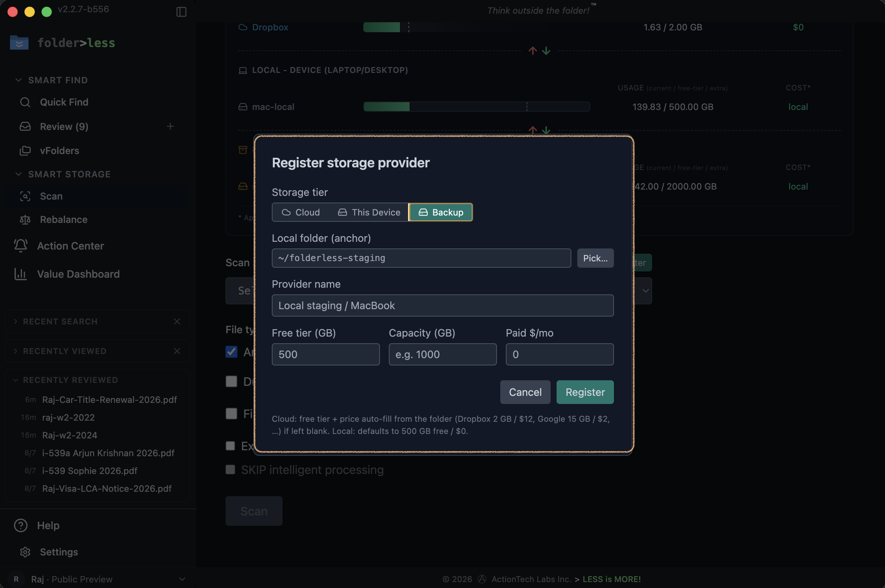This screenshot has height=588, width=885.
Task: Collapse the SMART FIND section
Action: (19, 80)
